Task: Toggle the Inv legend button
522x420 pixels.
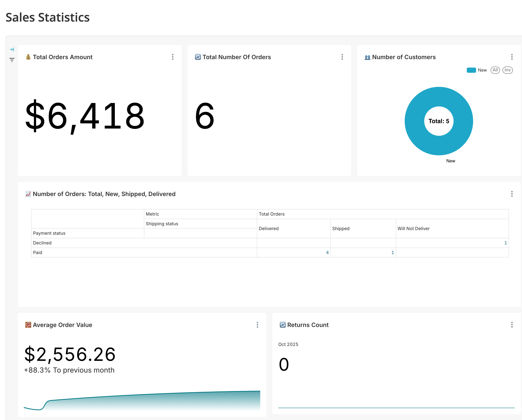Action: 507,70
